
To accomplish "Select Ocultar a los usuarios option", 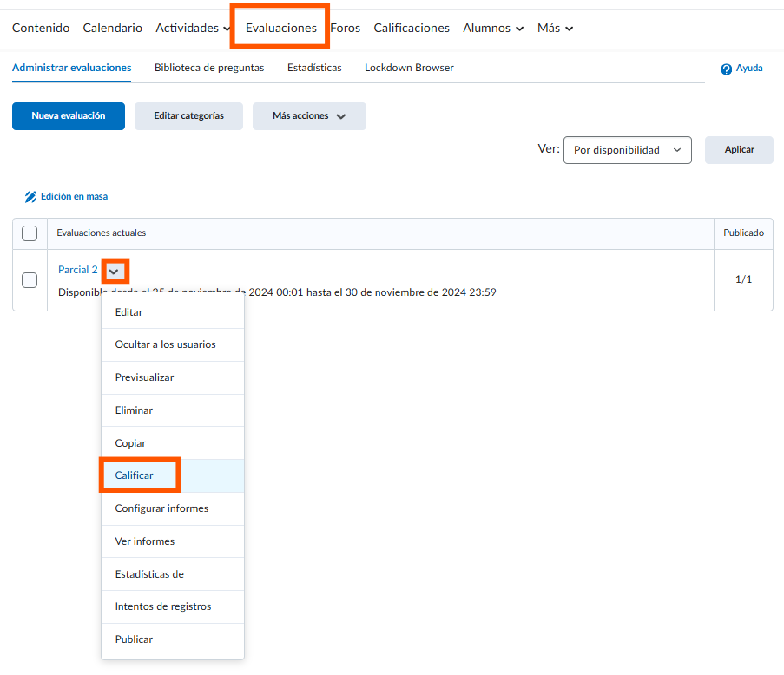I will coord(166,344).
